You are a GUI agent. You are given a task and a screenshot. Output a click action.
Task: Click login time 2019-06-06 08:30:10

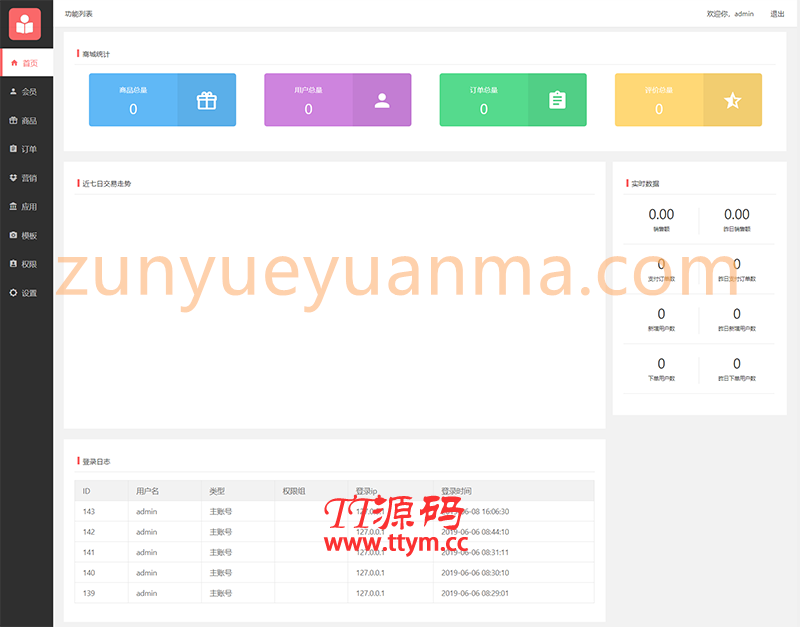tap(475, 573)
